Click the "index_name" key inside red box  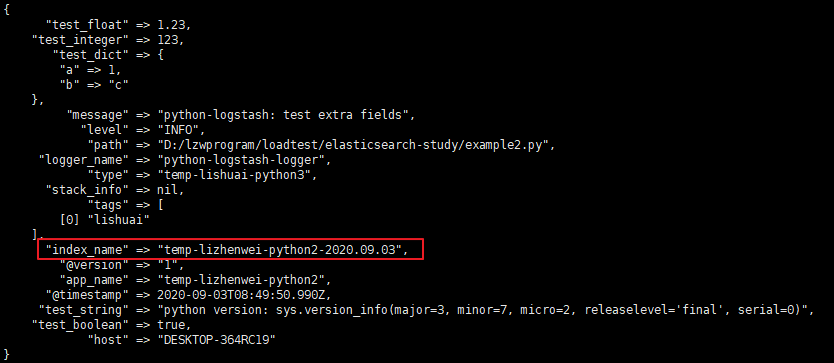click(88, 249)
